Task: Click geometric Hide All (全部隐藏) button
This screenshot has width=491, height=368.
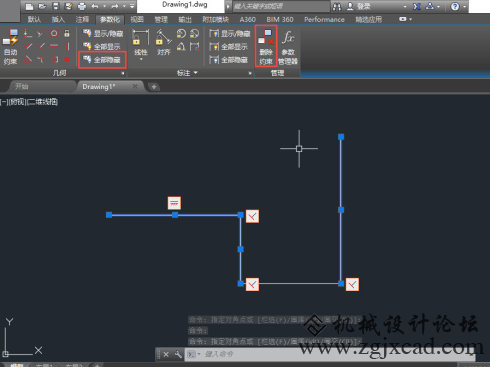Action: click(102, 60)
